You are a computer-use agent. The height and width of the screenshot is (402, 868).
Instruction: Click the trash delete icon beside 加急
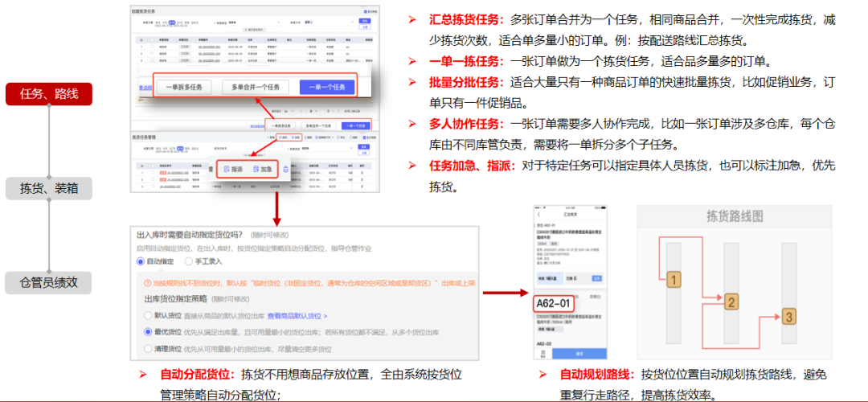285,169
